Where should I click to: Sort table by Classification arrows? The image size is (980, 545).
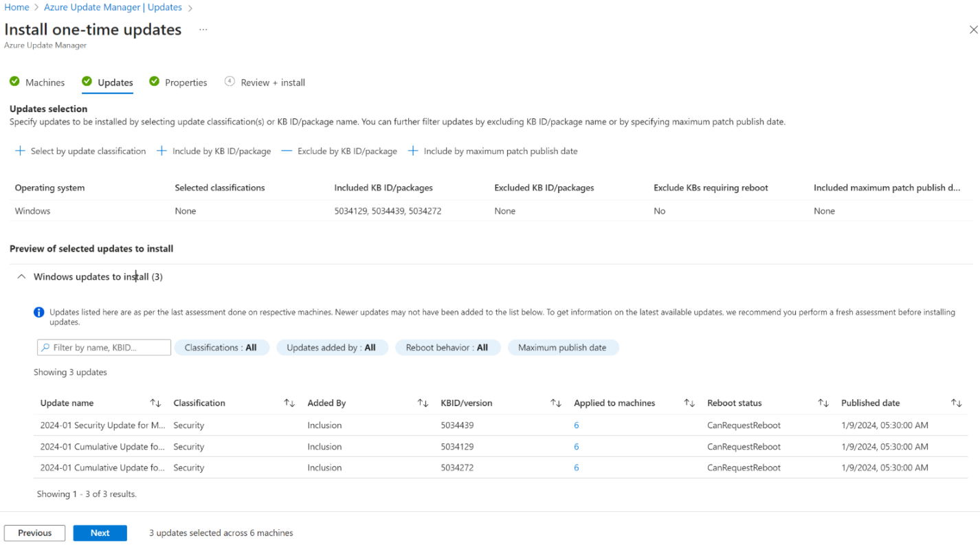(x=289, y=403)
